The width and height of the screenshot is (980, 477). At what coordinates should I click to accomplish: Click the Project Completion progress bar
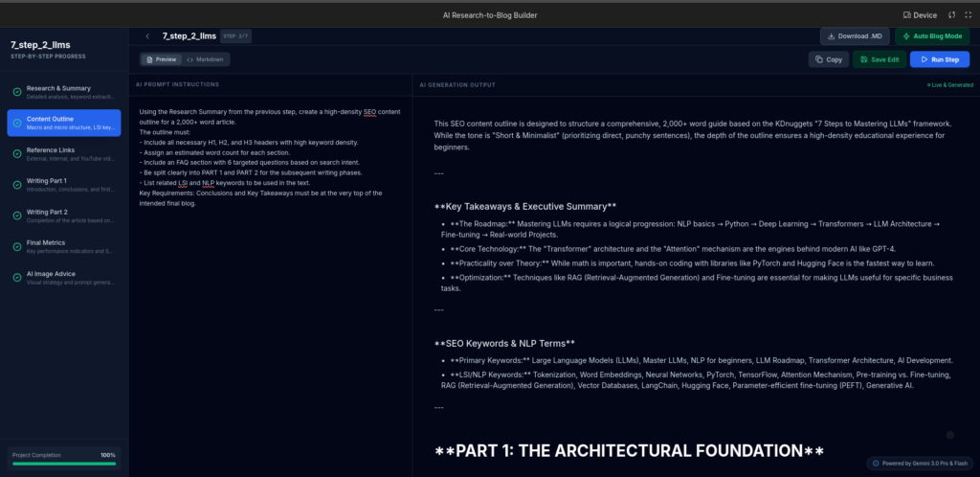pyautogui.click(x=64, y=464)
